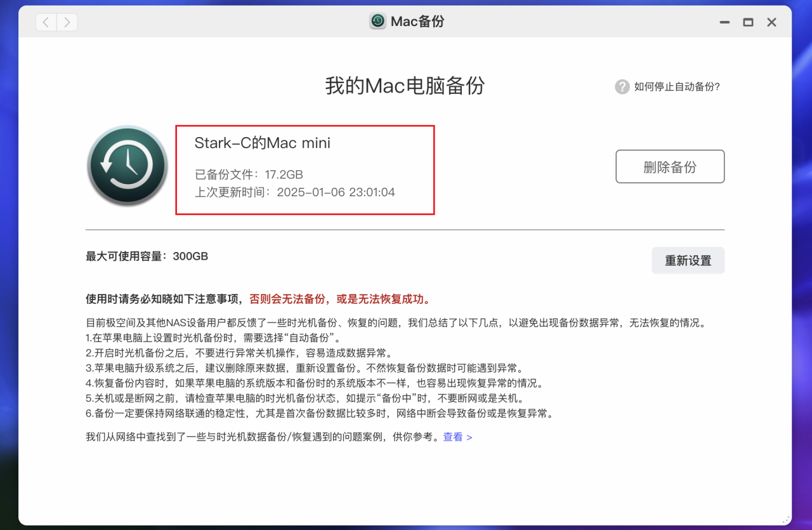Viewport: 812px width, 530px height.
Task: Select the green clock icon beside Stark-C backup
Action: 127,166
